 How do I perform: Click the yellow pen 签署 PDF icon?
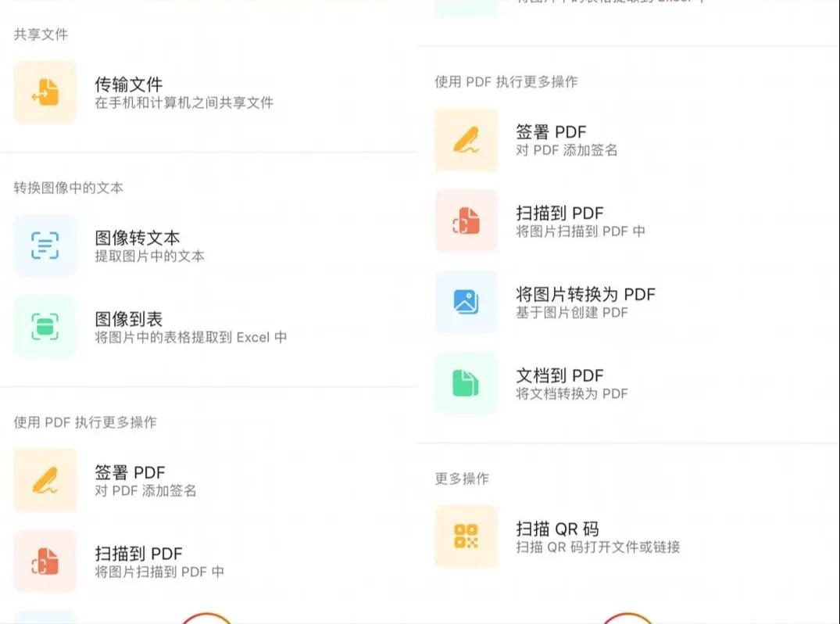click(466, 140)
